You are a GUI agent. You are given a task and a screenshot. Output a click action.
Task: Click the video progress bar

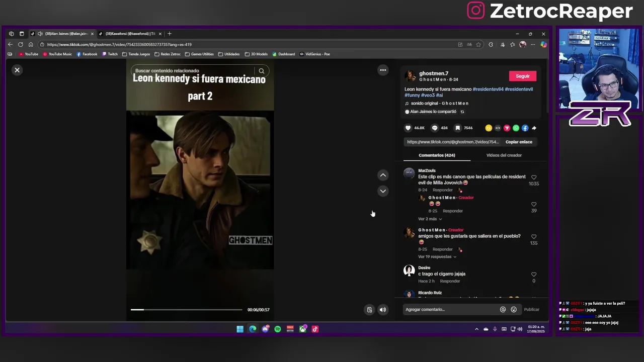point(186,310)
